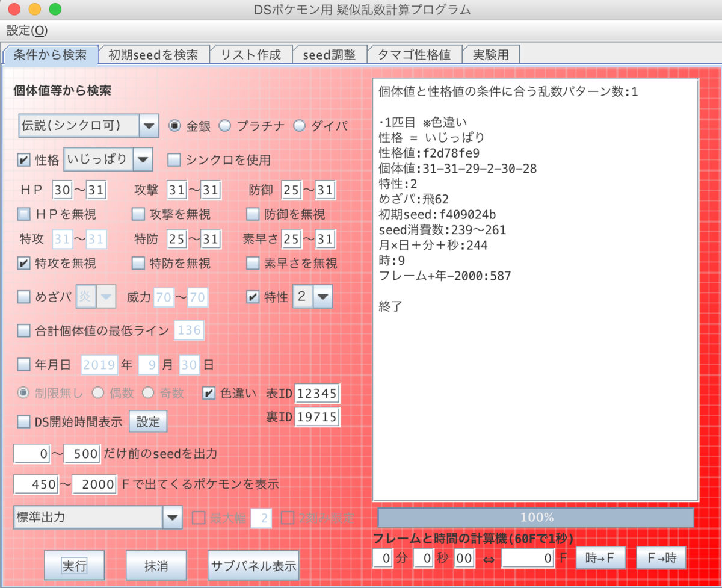Open the リスト作成 tab

pos(251,55)
